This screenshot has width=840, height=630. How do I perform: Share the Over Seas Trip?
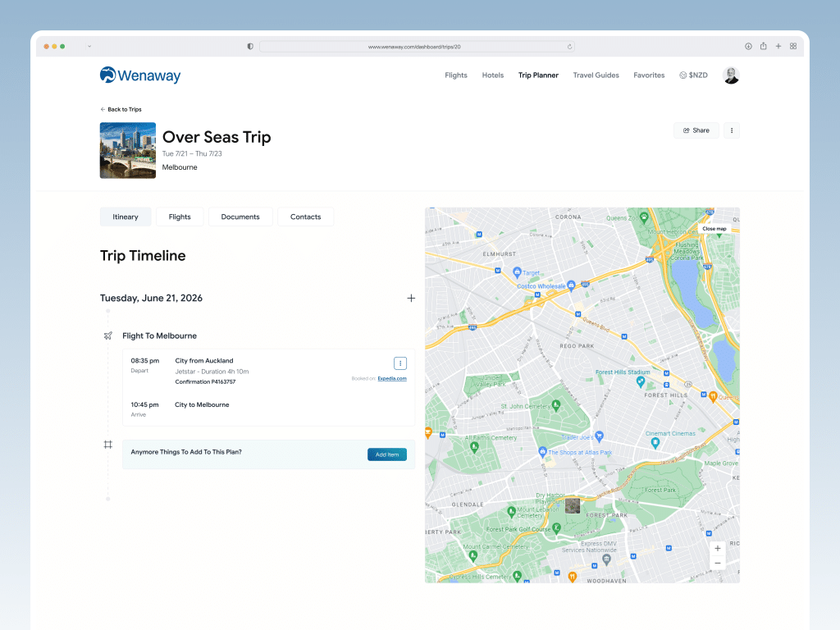click(696, 130)
